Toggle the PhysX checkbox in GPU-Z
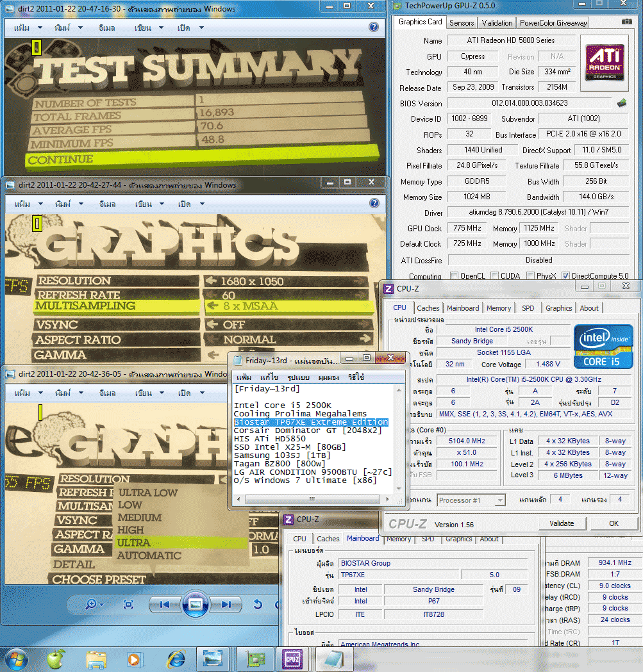Viewport: 643px width, 672px height. click(530, 275)
